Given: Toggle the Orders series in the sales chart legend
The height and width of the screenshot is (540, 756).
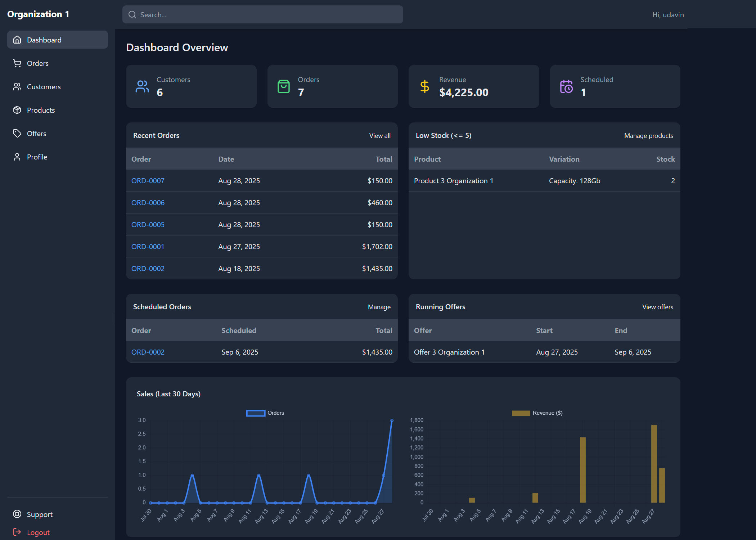Looking at the screenshot, I should click(265, 413).
